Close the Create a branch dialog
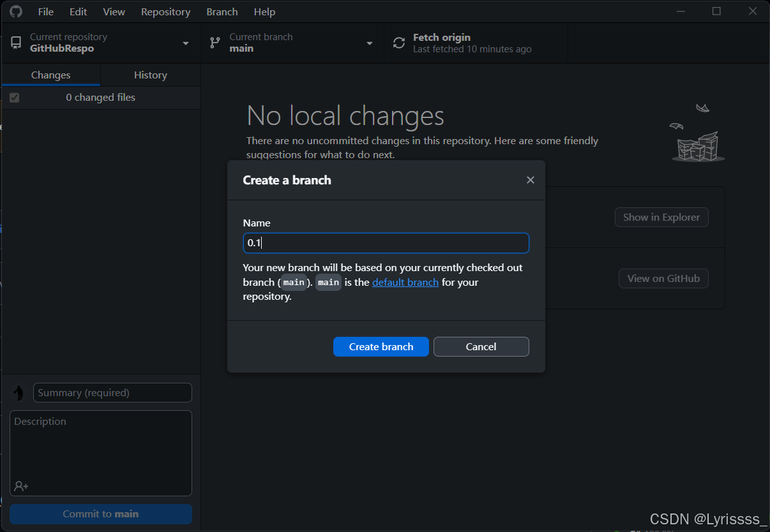The image size is (770, 532). (x=530, y=180)
